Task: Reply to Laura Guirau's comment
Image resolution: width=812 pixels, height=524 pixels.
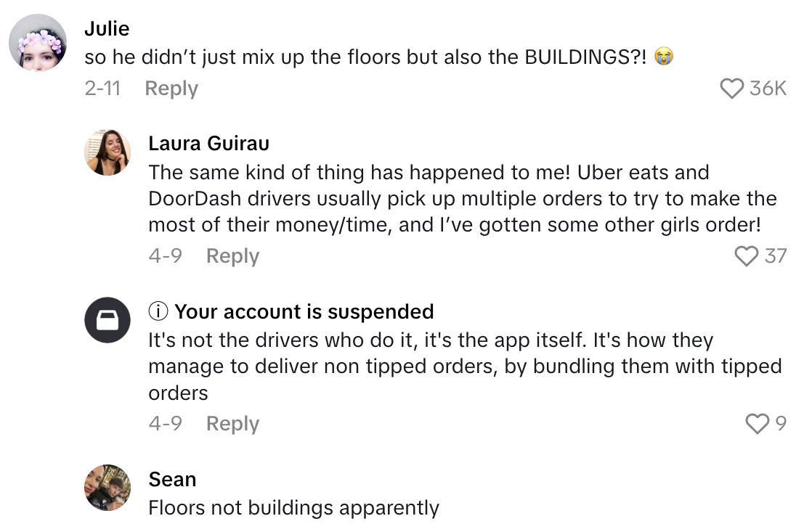Action: pos(232,255)
